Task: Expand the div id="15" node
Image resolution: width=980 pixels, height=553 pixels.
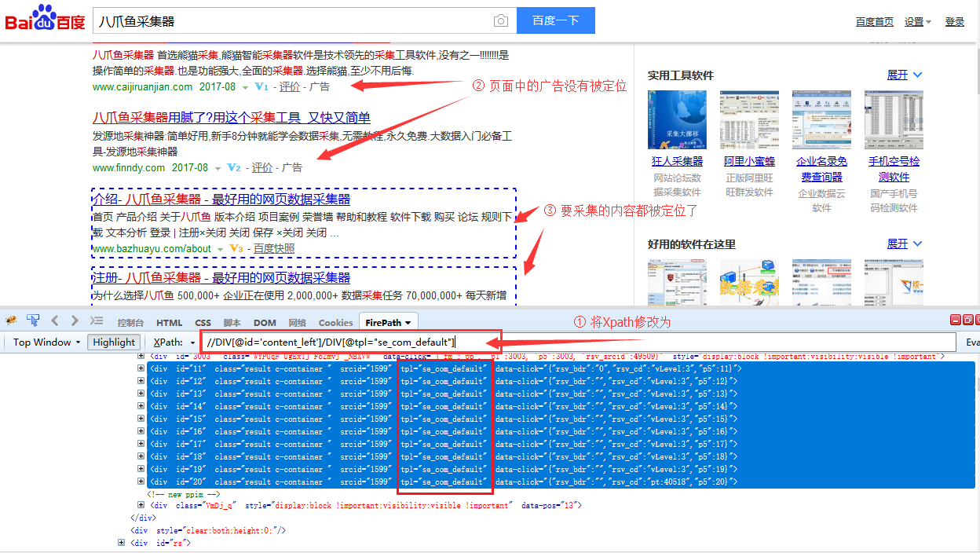Action: coord(141,419)
